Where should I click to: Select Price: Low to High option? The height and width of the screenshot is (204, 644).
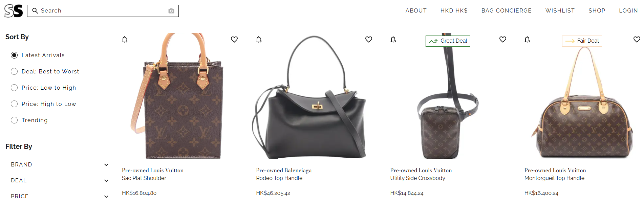coord(14,88)
